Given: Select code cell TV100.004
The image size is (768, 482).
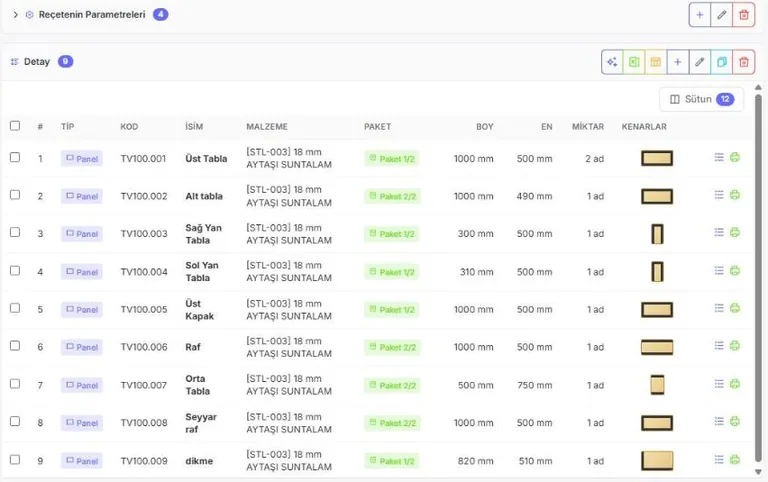Looking at the screenshot, I should (144, 272).
